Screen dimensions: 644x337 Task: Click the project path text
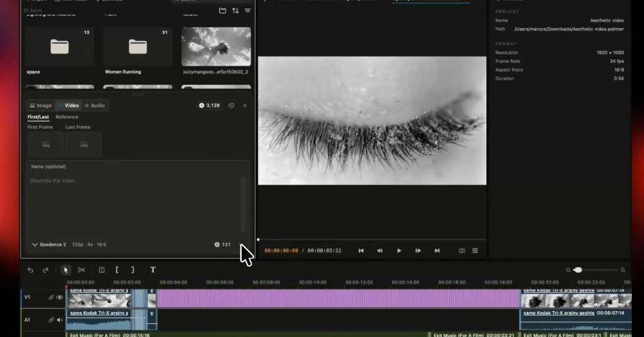coord(569,29)
